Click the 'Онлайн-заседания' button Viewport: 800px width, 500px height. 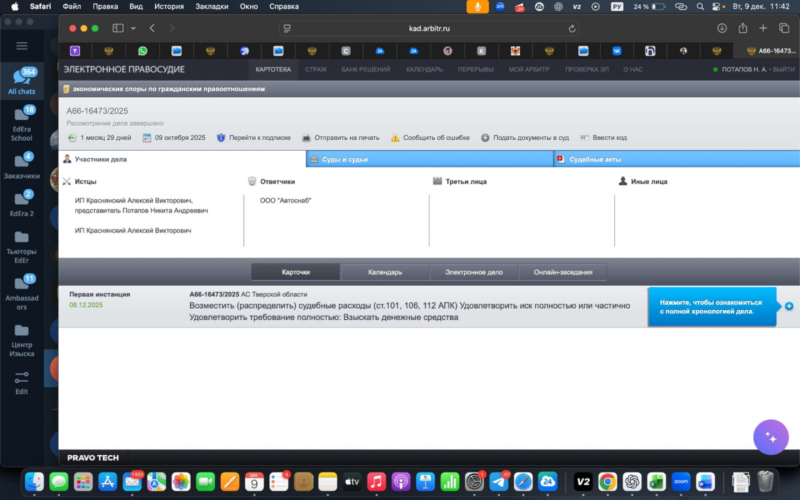coord(562,272)
